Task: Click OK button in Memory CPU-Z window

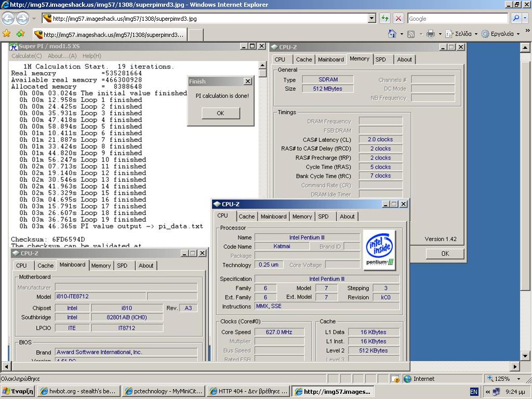Action: [445, 254]
